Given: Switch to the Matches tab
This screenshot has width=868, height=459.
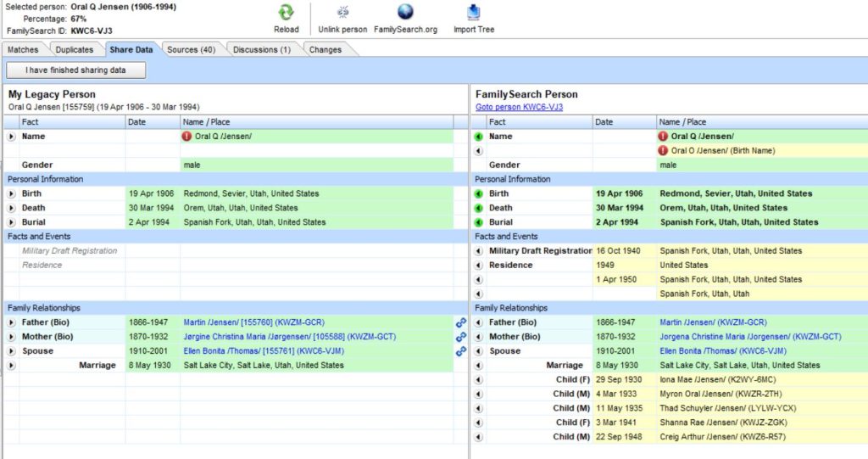Looking at the screenshot, I should tap(23, 49).
